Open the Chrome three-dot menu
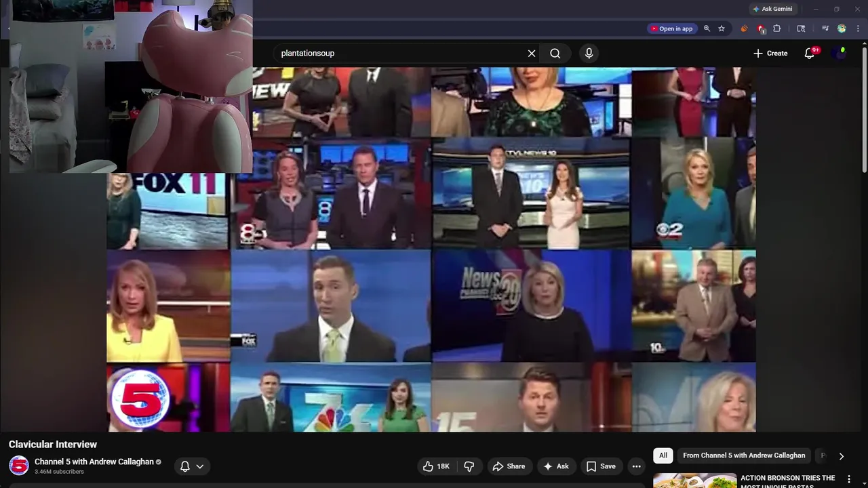This screenshot has width=868, height=488. (859, 28)
